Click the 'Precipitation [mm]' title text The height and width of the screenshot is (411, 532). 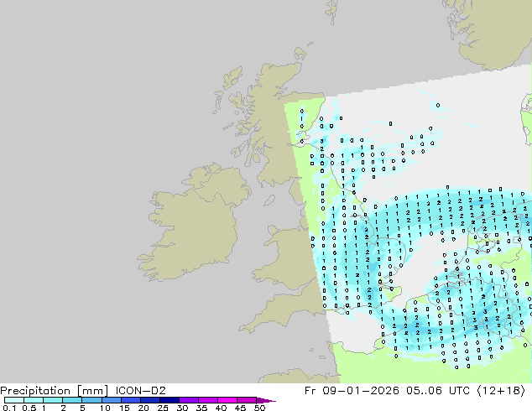pyautogui.click(x=55, y=391)
